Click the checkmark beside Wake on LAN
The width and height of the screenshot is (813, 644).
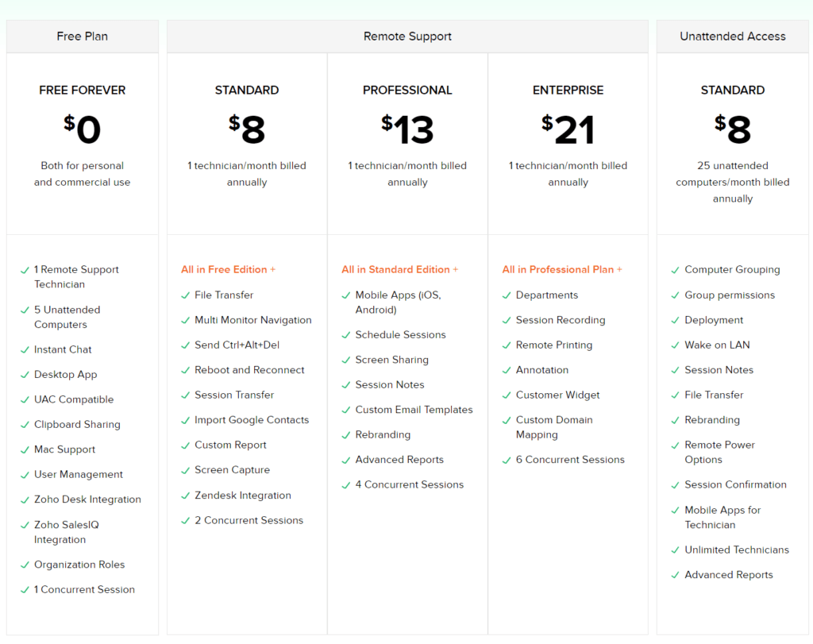[x=676, y=345]
